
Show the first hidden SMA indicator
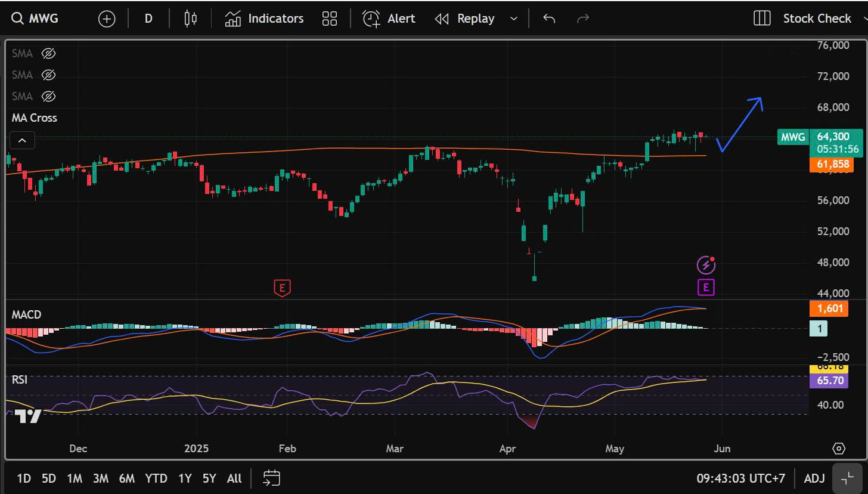click(x=48, y=54)
